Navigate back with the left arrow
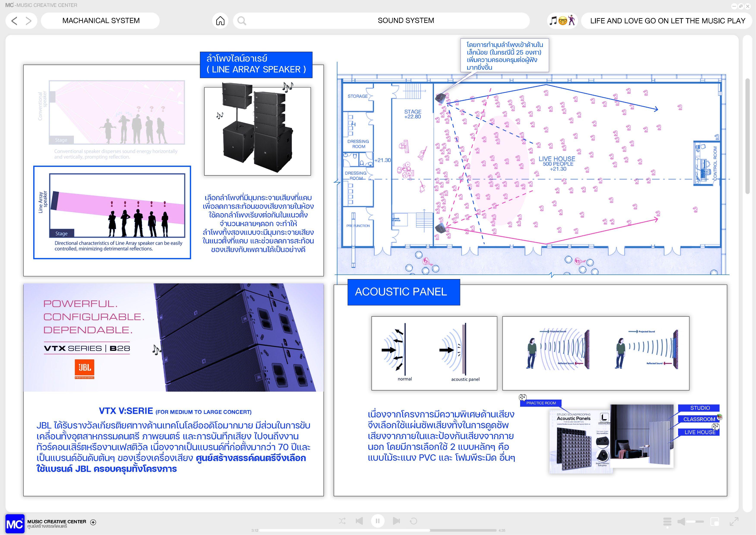This screenshot has width=756, height=535. point(14,21)
